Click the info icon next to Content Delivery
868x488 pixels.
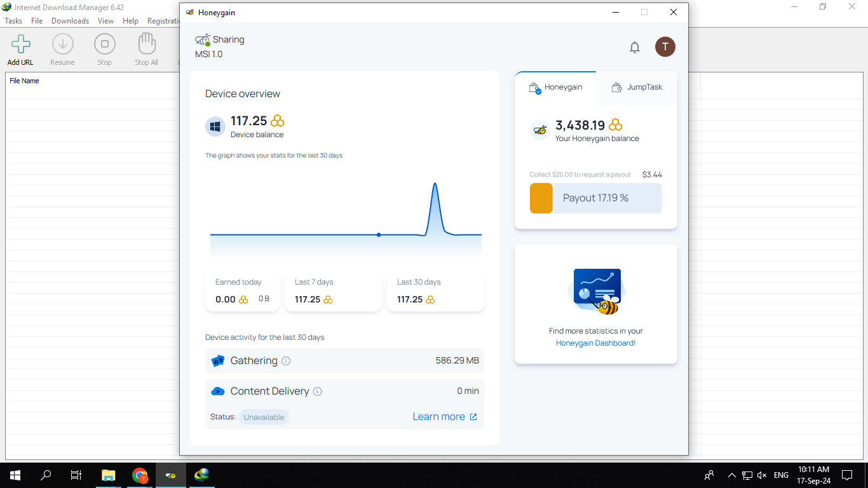[x=318, y=391]
